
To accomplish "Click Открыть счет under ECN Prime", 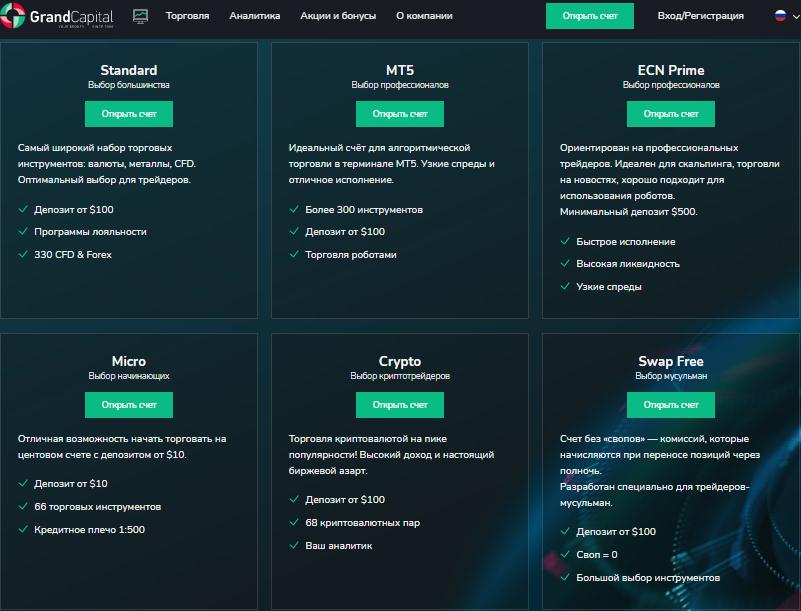I will (671, 114).
